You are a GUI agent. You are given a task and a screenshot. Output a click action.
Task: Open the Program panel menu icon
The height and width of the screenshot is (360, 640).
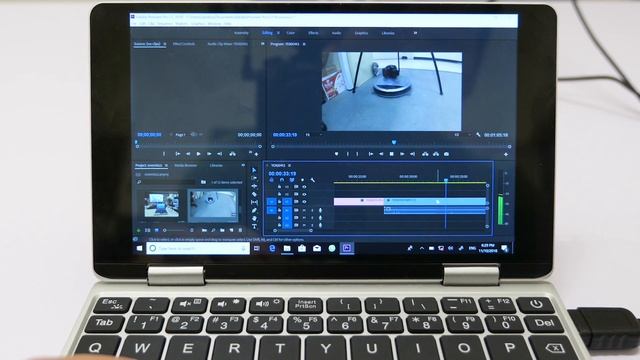point(304,44)
